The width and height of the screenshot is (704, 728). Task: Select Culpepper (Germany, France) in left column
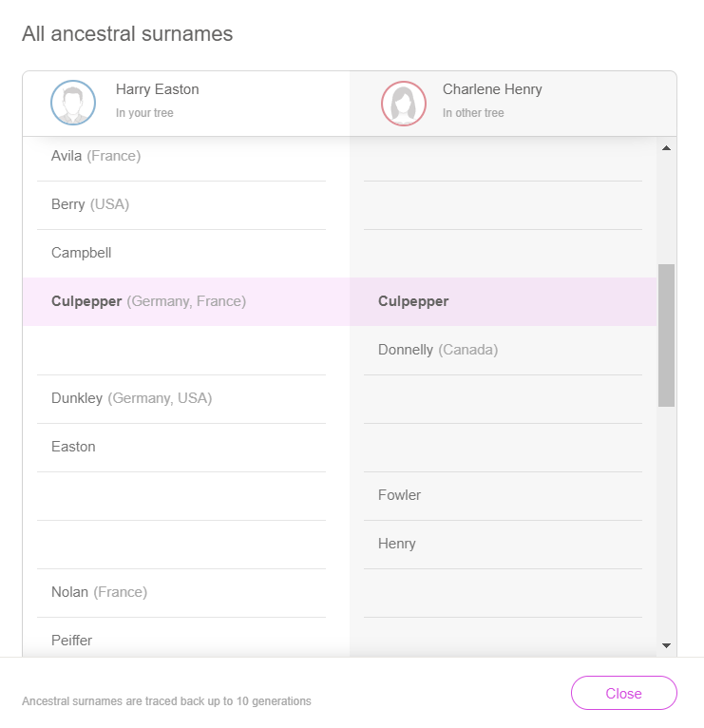click(148, 301)
